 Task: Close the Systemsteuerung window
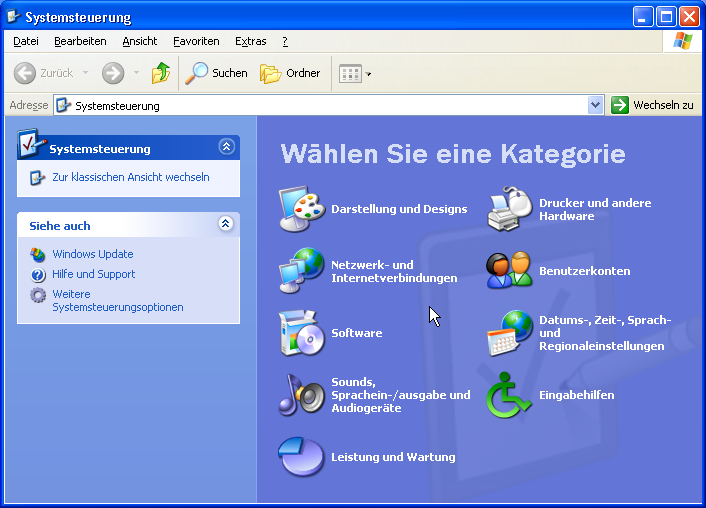click(689, 17)
